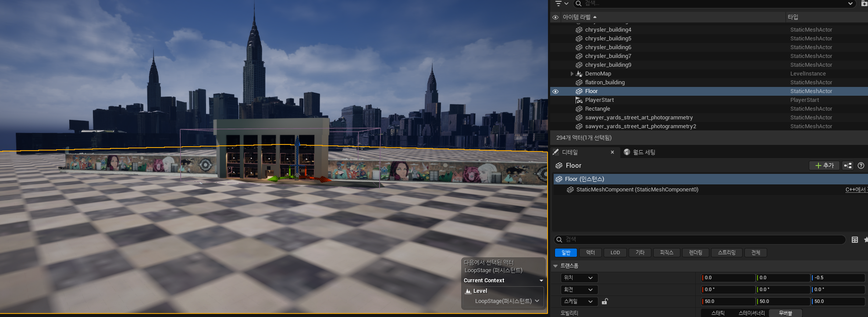Open the 스케일 dropdown
Image resolution: width=868 pixels, height=317 pixels.
click(x=579, y=302)
